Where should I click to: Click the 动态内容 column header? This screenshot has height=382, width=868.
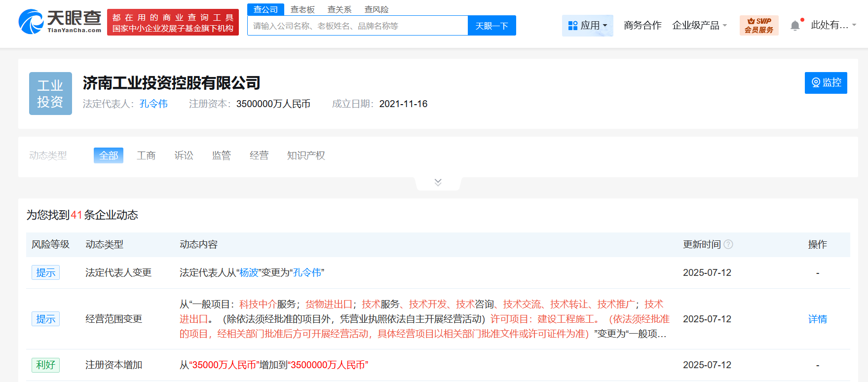point(198,244)
